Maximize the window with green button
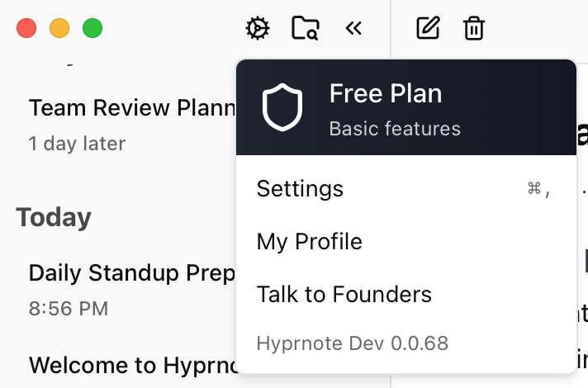Viewport: 588px width, 388px height. click(x=92, y=28)
